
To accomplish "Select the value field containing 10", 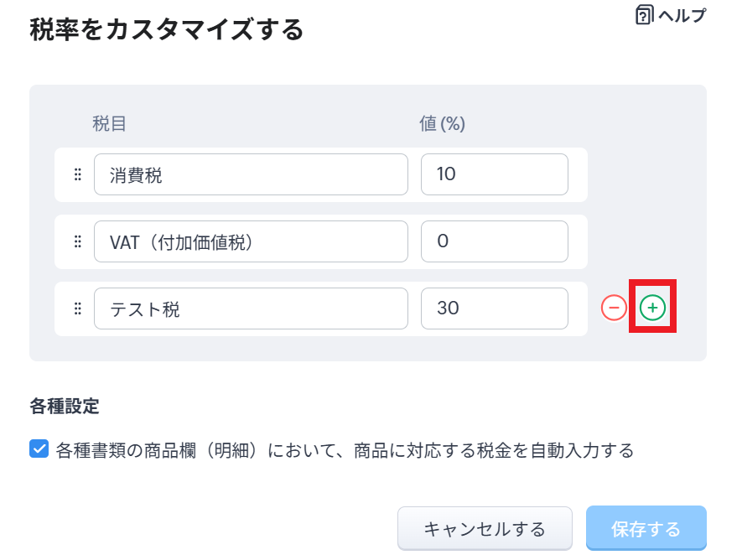I will [x=494, y=174].
